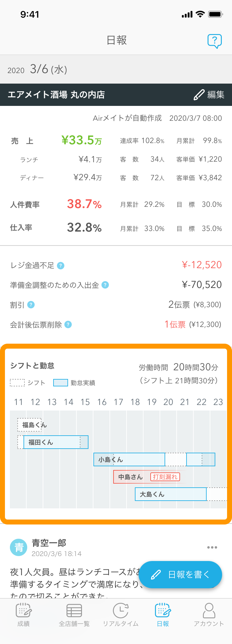Open help icon beside 準備金調整のための入出金
The image size is (232, 644).
[x=105, y=285]
